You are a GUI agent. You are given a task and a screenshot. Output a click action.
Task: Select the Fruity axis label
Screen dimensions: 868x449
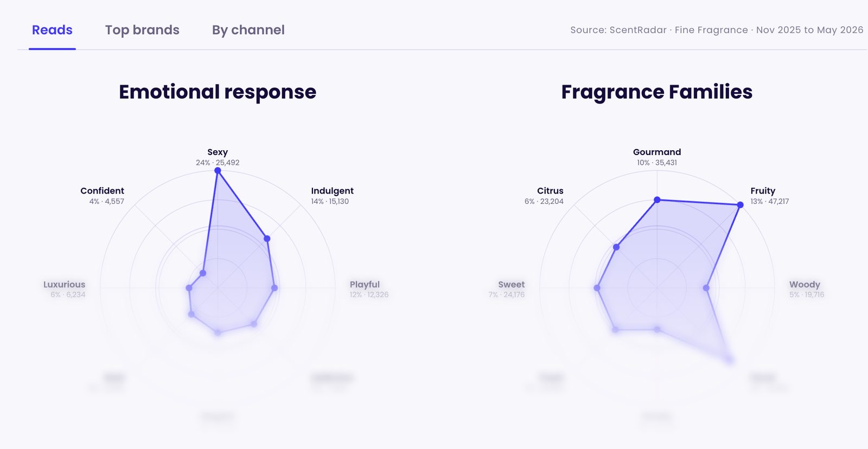(x=763, y=191)
